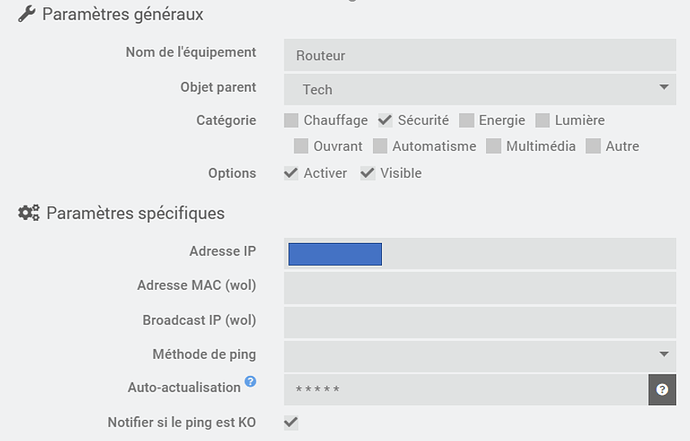Click the Broadcast IP (wol) field

click(x=480, y=321)
